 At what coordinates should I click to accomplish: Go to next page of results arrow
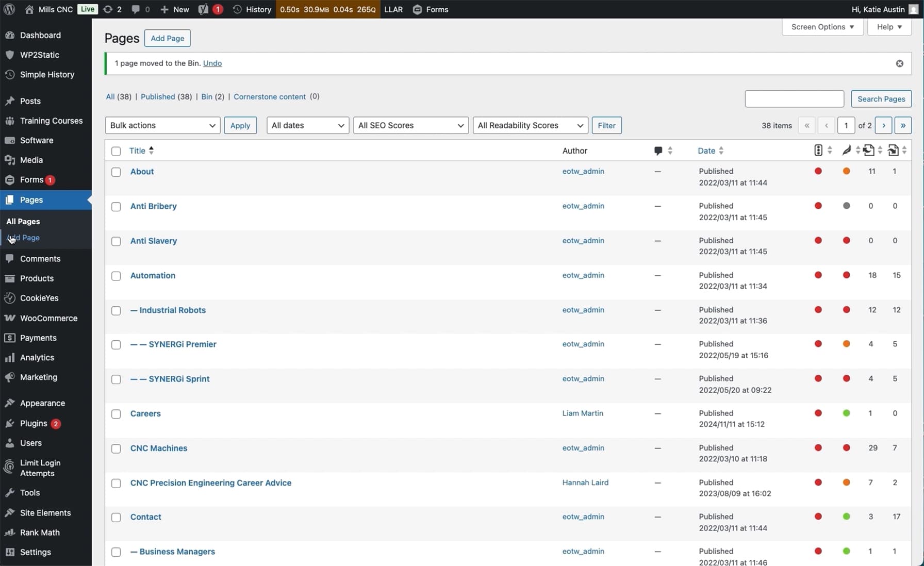[x=883, y=125]
